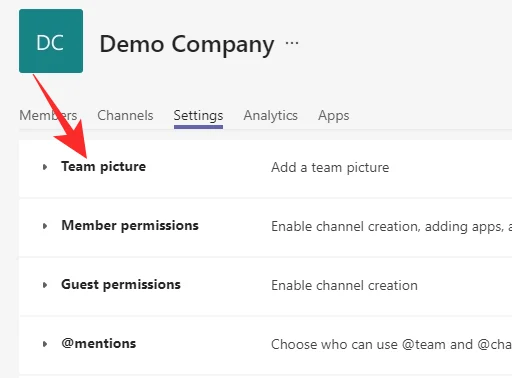Click the 'Enable channel creation, adding apps' description
The height and width of the screenshot is (378, 512).
391,227
